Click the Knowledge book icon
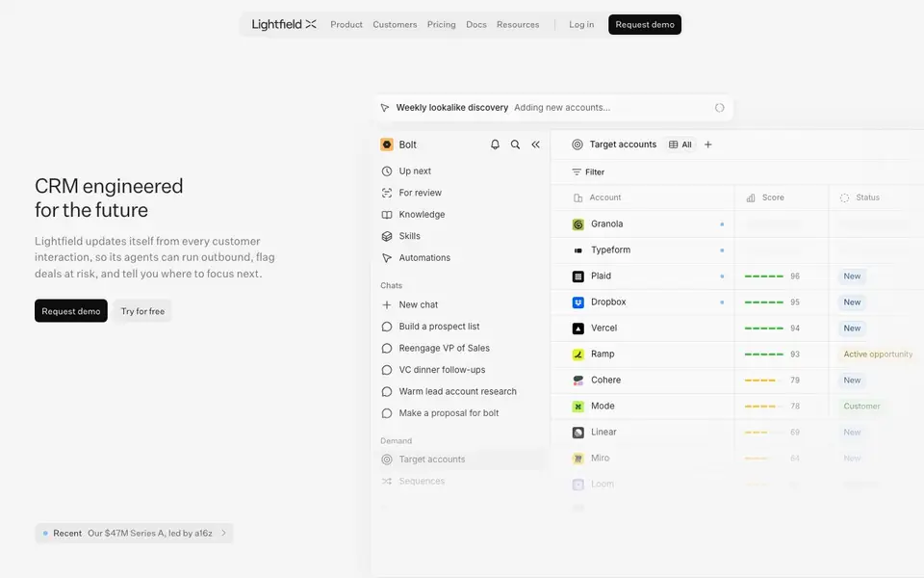Viewport: 924px width, 578px height. [x=387, y=215]
